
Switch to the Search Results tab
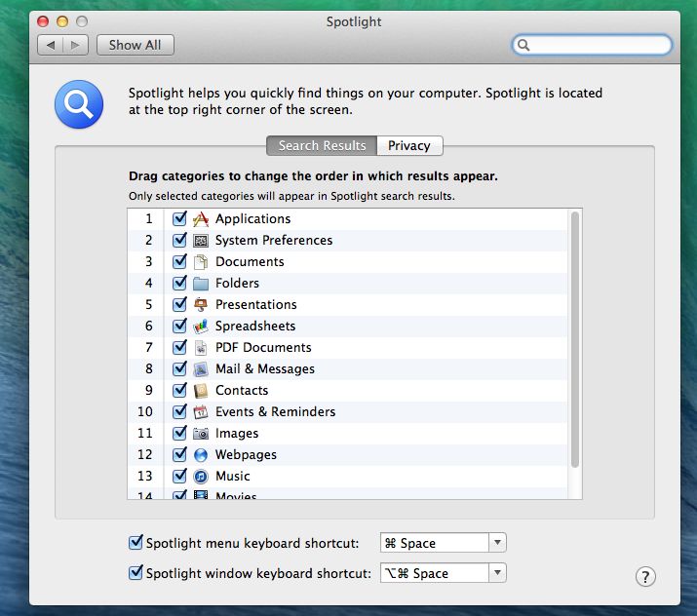coord(322,146)
